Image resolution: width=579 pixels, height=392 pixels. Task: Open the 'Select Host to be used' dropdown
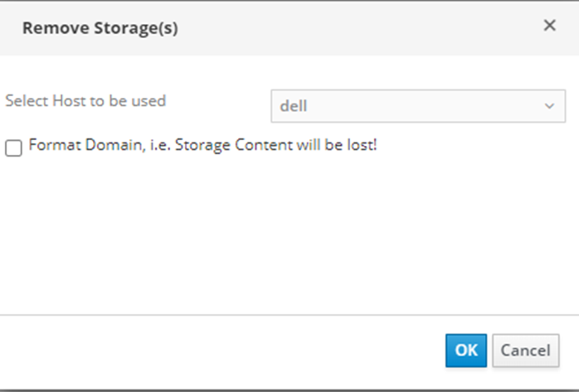click(x=418, y=106)
